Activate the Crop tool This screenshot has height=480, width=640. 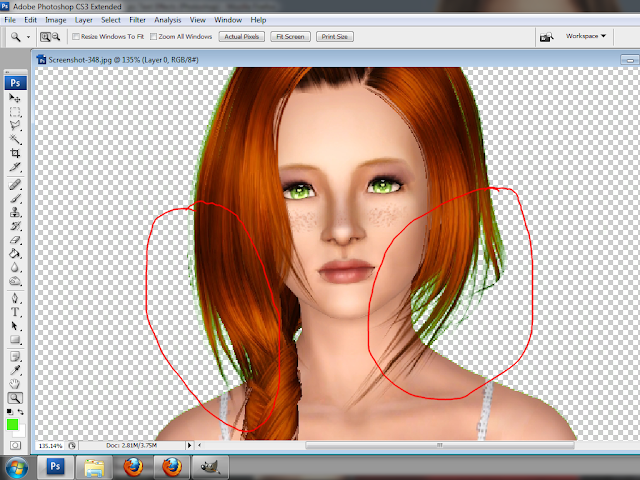point(15,155)
